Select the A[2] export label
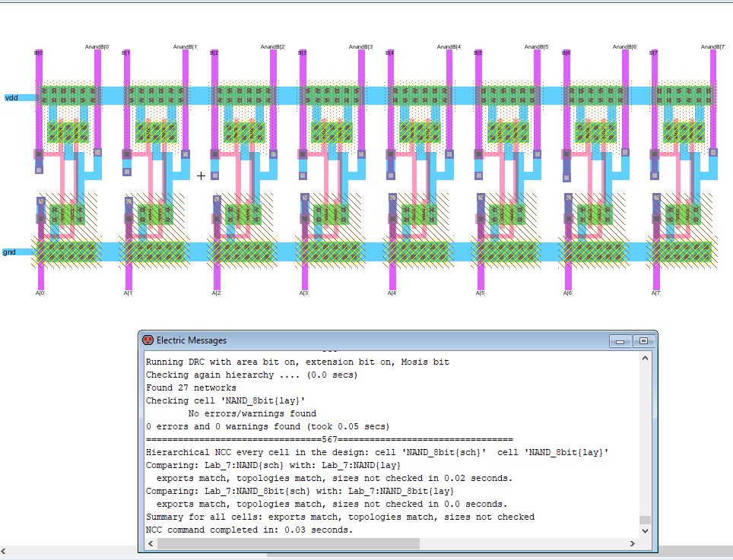This screenshot has width=733, height=560. point(216,293)
